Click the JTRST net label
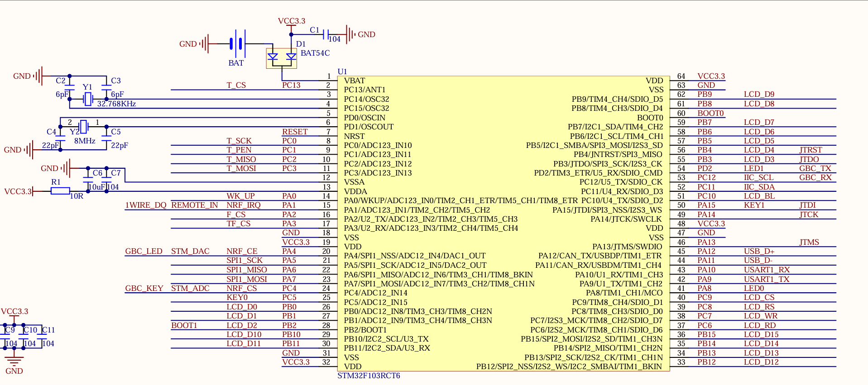Image resolution: width=868 pixels, height=385 pixels. (x=811, y=150)
